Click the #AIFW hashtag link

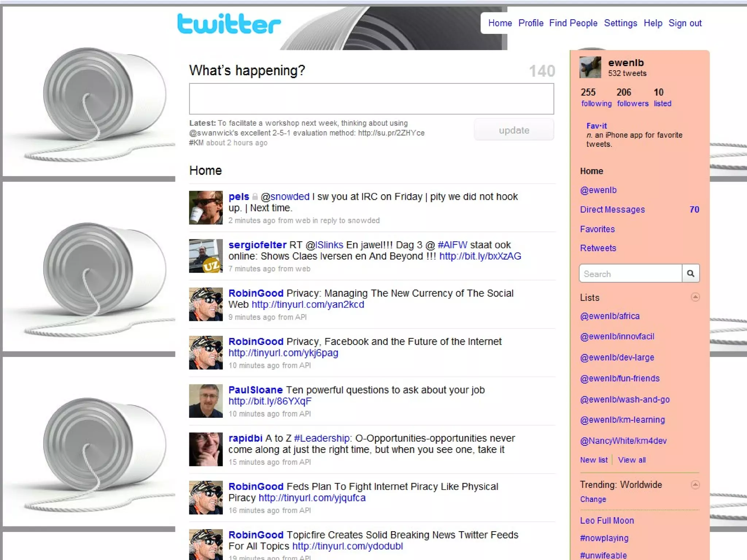pyautogui.click(x=452, y=245)
